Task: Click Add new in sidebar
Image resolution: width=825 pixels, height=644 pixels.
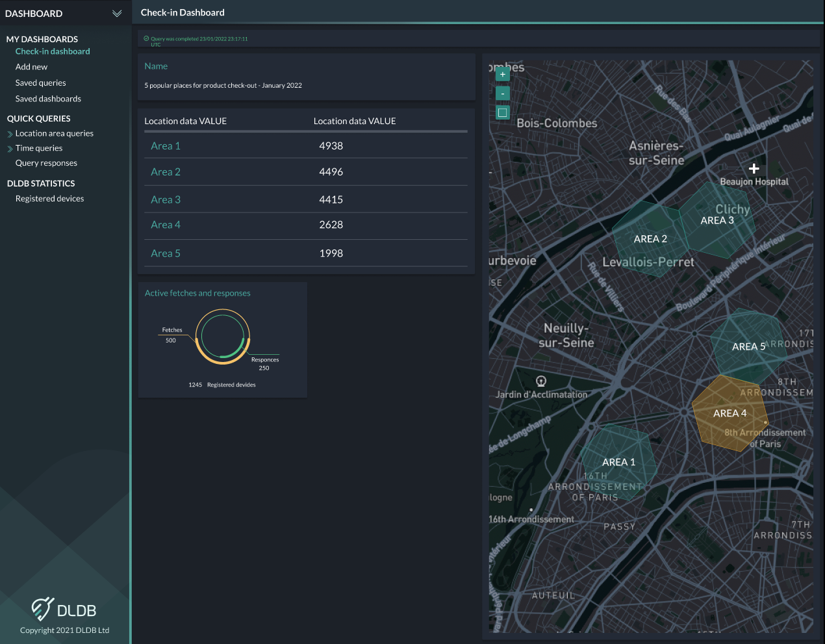Action: [31, 67]
